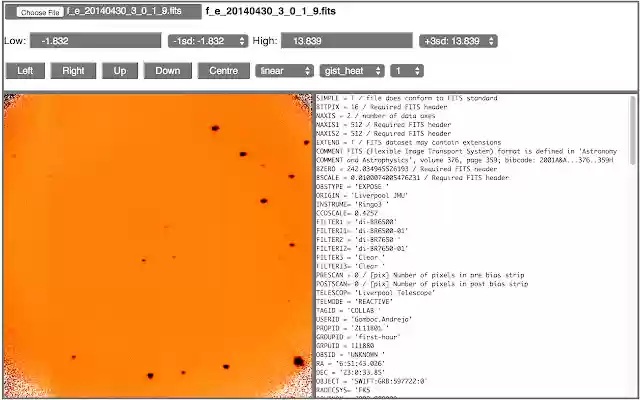Click the INSTRUME Ringo3 header line

(352, 204)
